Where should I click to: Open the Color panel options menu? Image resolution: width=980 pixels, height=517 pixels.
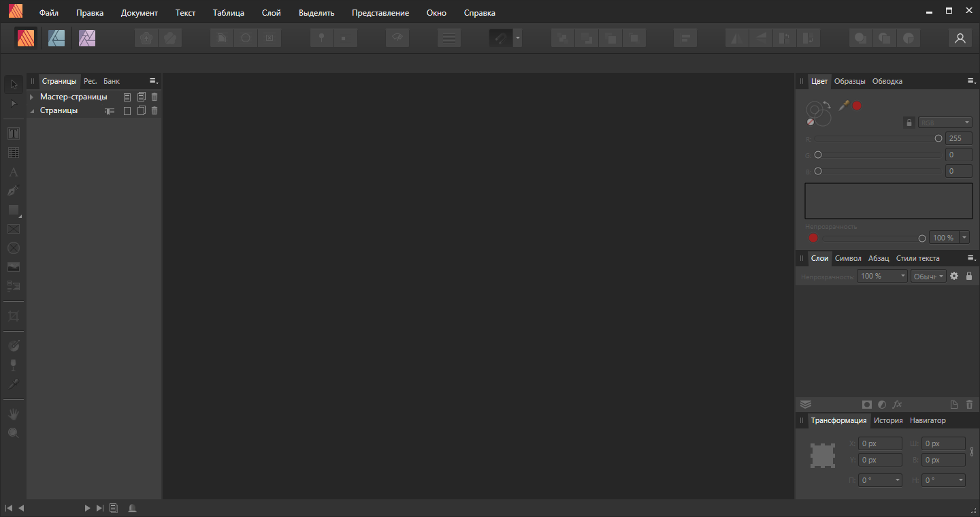[971, 81]
